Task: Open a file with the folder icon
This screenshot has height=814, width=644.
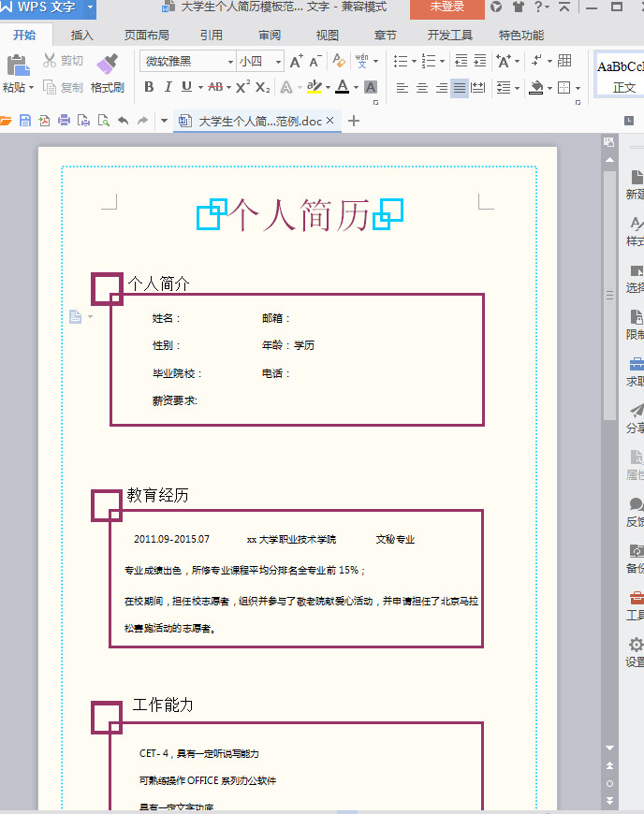Action: pyautogui.click(x=6, y=121)
